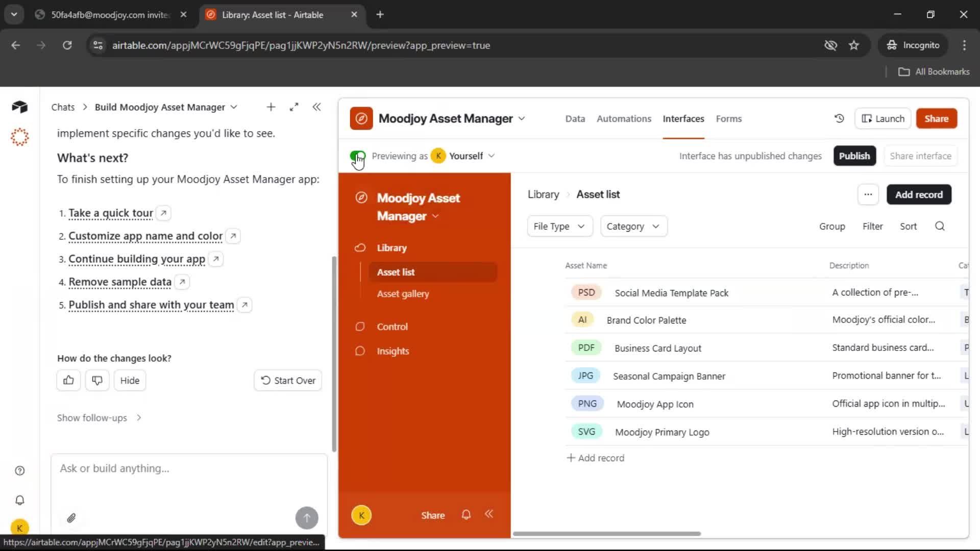
Task: Open the three-dots more options menu
Action: click(868, 194)
